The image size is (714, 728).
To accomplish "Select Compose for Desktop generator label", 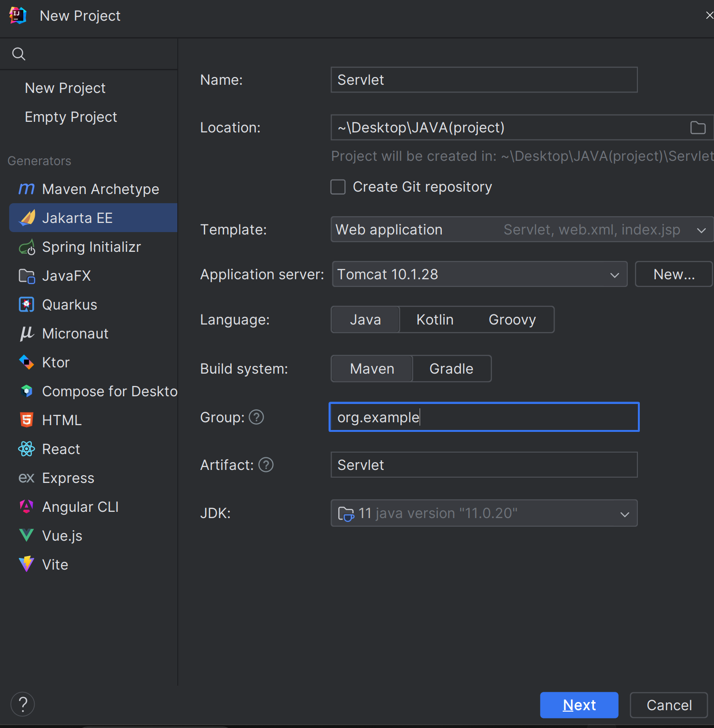I will [110, 391].
